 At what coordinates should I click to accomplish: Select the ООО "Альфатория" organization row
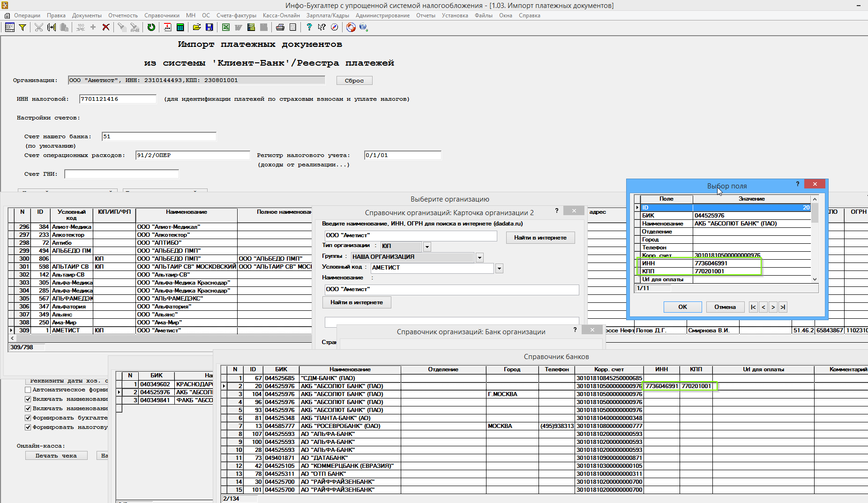click(160, 307)
